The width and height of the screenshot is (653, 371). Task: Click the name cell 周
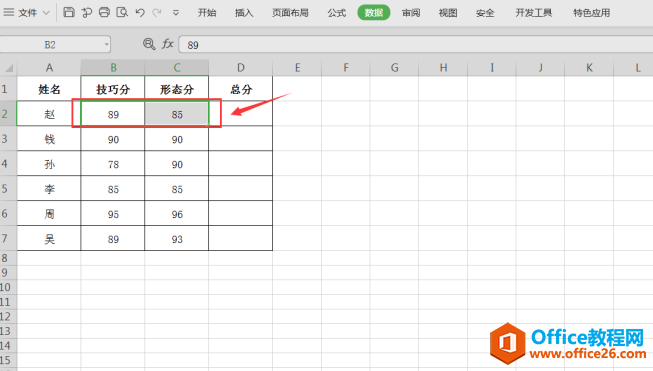point(49,214)
